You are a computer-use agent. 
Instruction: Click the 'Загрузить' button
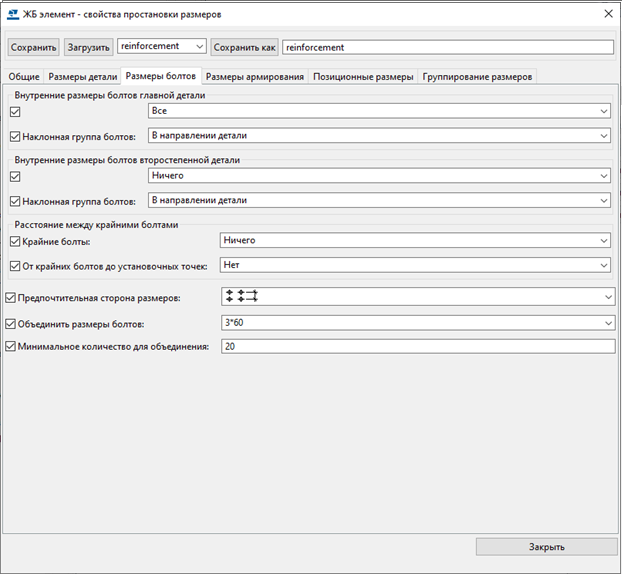pyautogui.click(x=88, y=47)
